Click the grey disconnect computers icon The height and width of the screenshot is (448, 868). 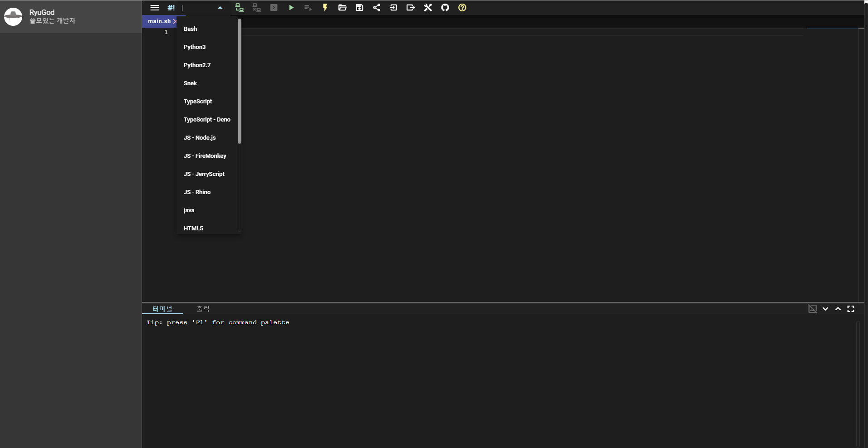click(x=257, y=8)
